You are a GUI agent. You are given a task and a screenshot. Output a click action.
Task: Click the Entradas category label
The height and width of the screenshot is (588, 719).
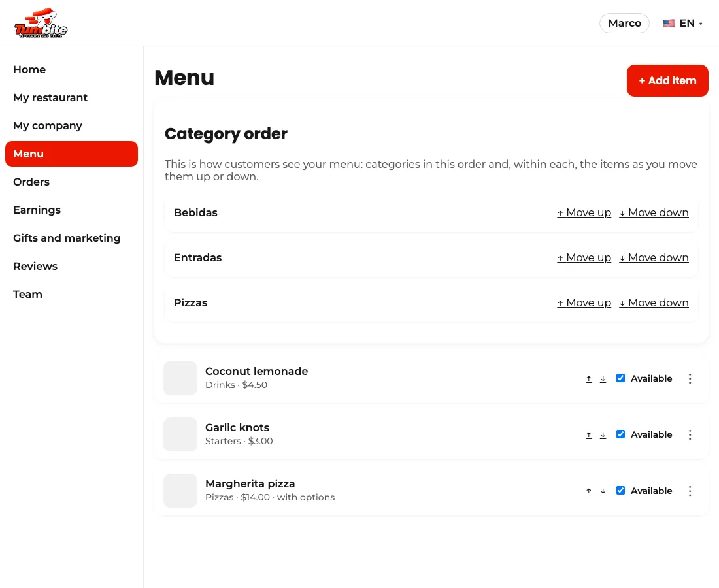[197, 257]
